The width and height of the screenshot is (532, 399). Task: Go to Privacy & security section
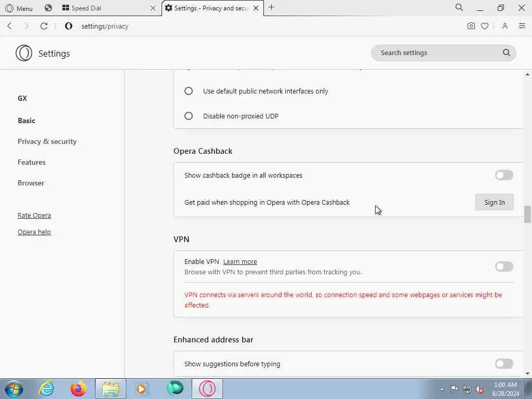[x=47, y=141]
